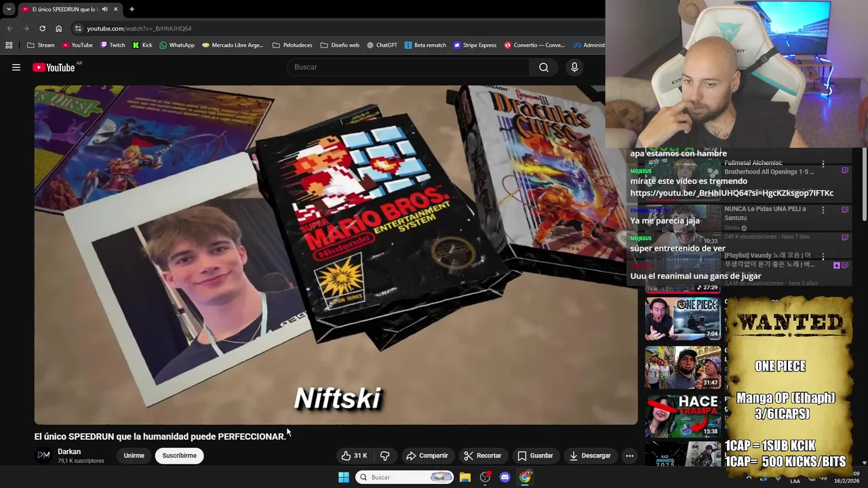Go back in browser history
The width and height of the screenshot is (868, 488).
pos(9,28)
